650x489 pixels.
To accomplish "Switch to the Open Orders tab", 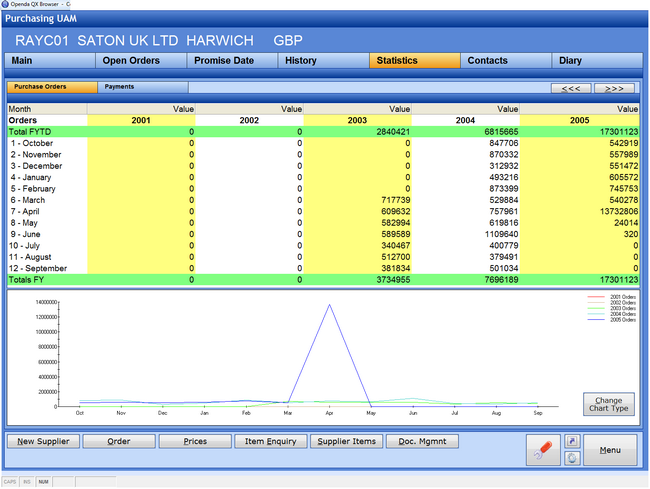I will [141, 61].
